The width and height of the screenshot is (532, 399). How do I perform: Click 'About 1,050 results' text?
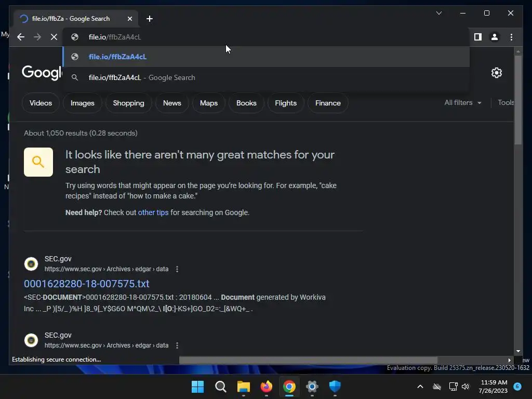[x=81, y=133]
